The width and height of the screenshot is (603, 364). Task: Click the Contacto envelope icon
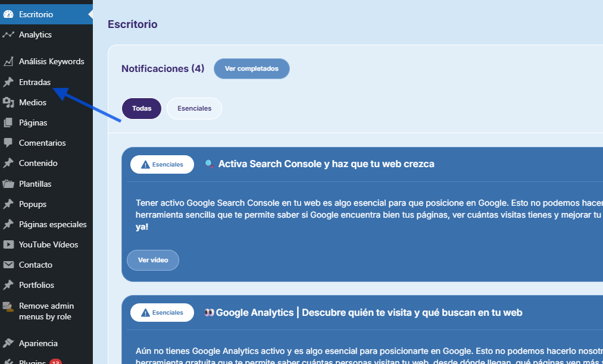pyautogui.click(x=8, y=265)
